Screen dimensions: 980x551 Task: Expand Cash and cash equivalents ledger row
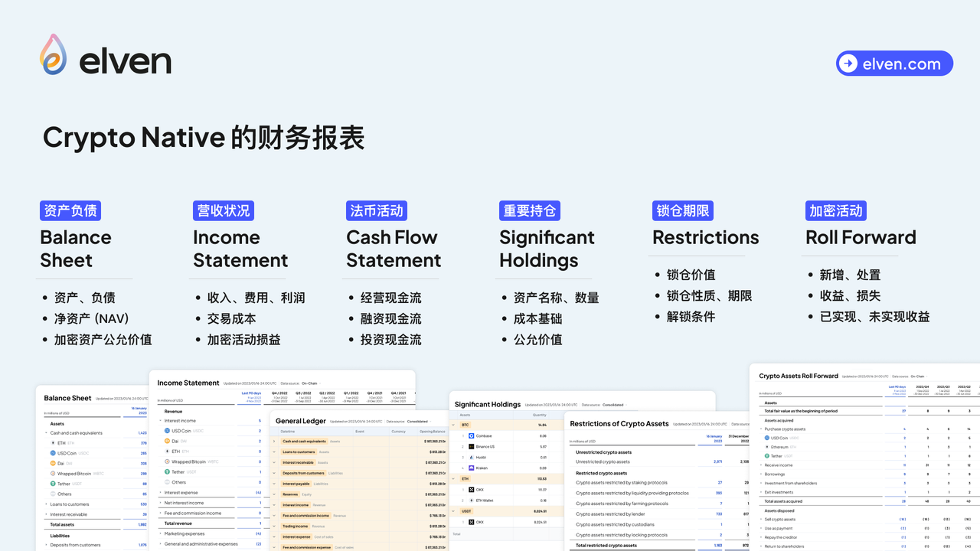(x=276, y=442)
